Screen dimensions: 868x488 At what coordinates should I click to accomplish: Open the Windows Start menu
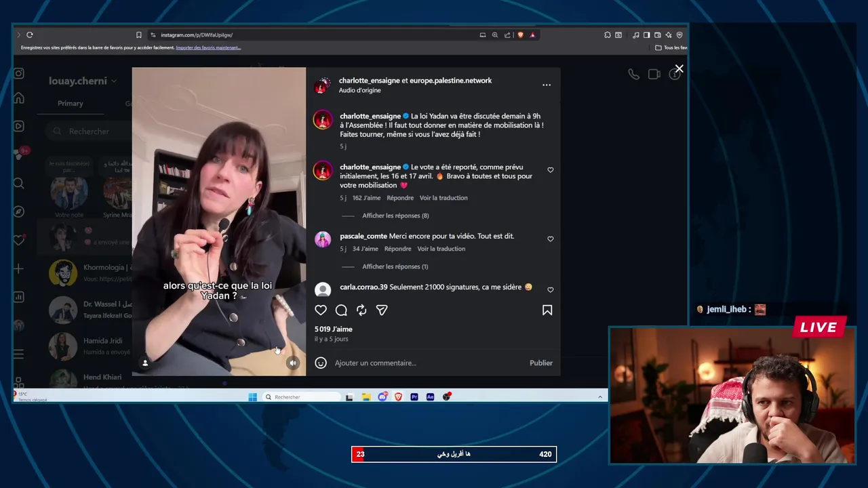[252, 396]
